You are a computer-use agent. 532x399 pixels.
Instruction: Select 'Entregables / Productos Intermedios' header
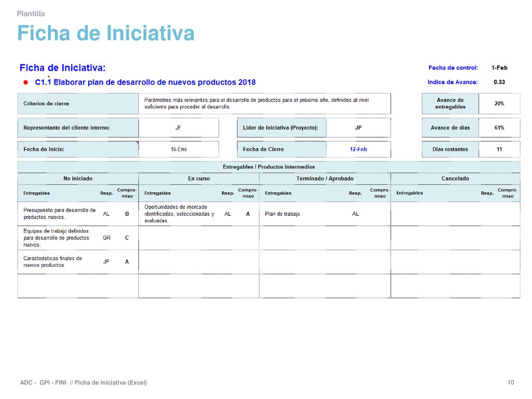(269, 167)
